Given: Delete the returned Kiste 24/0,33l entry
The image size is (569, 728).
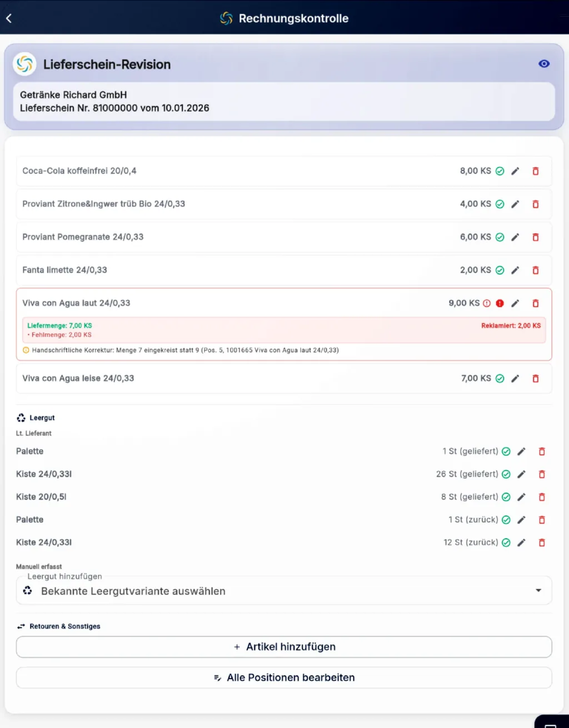Looking at the screenshot, I should click(x=542, y=542).
